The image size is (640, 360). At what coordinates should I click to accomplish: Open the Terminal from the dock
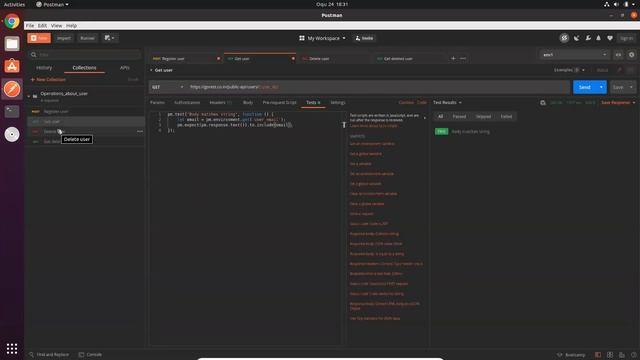12,111
